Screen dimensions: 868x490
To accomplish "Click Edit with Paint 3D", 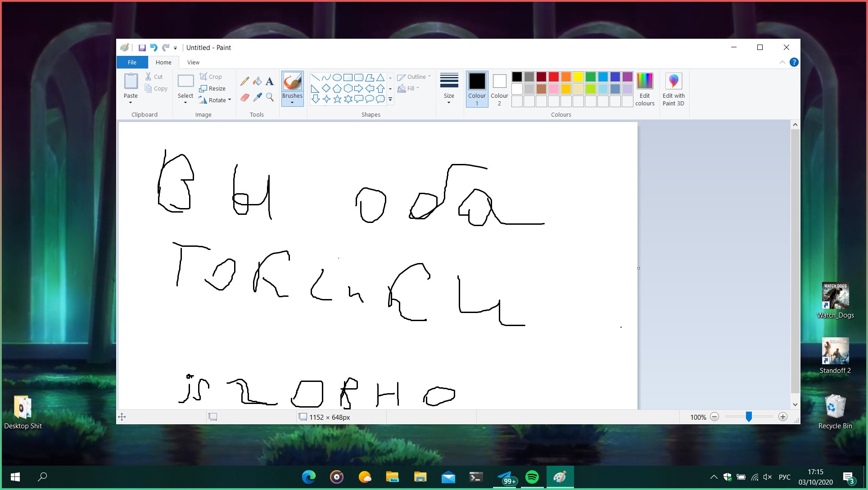I will (674, 90).
